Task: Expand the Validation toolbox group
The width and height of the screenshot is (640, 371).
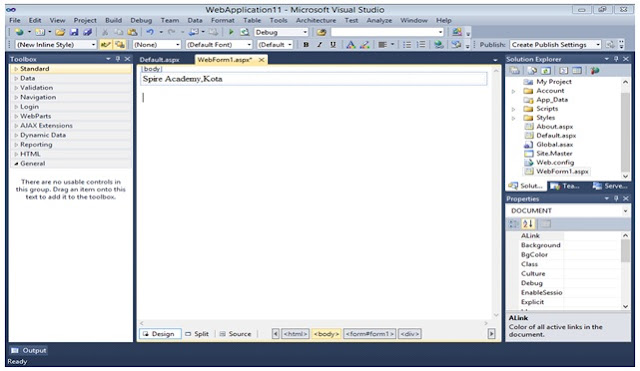Action: coord(16,88)
